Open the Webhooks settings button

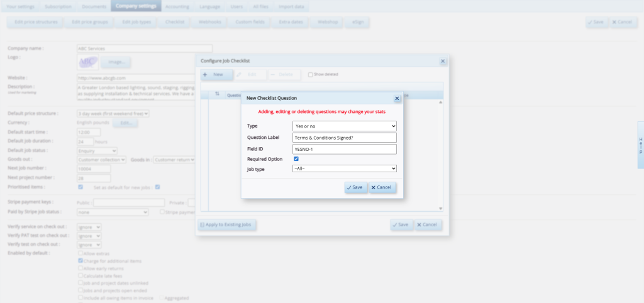point(210,22)
